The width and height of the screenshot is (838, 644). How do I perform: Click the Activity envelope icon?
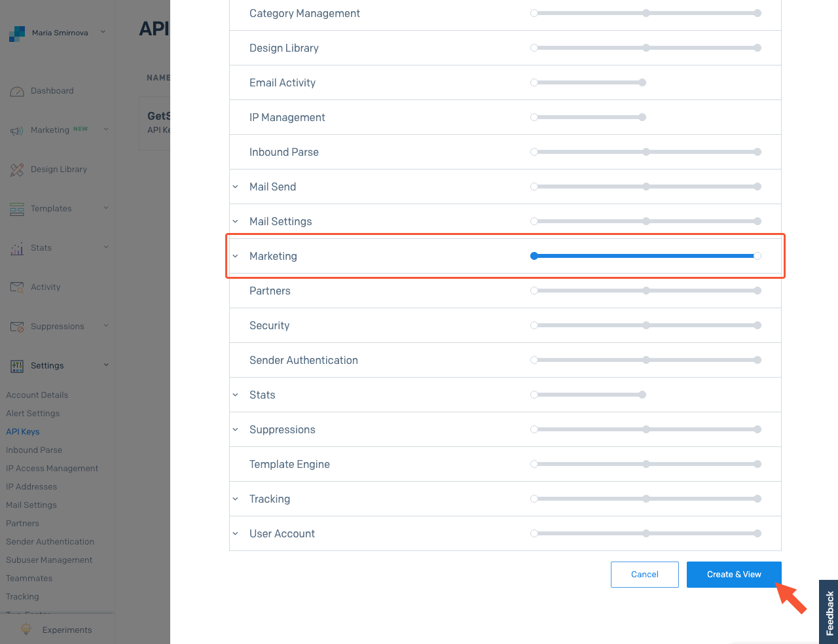(x=17, y=287)
